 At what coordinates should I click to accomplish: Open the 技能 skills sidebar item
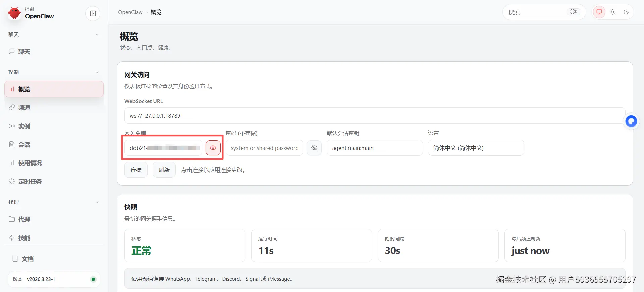click(x=54, y=238)
